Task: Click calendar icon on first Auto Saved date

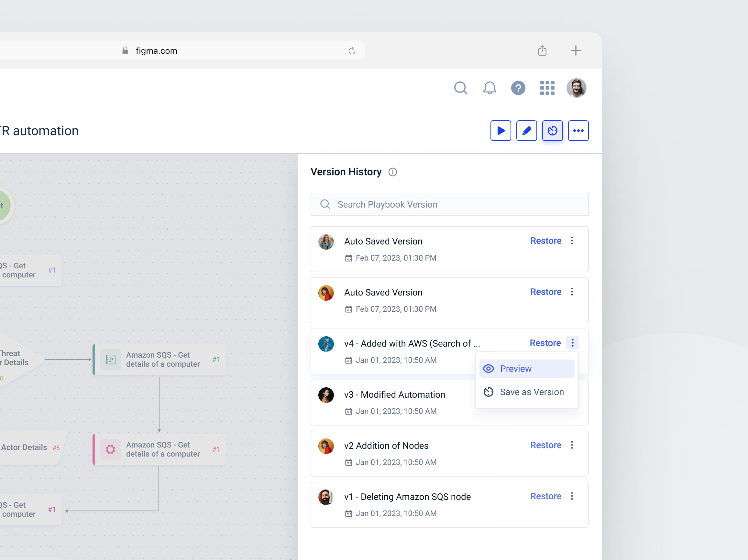Action: click(x=348, y=258)
